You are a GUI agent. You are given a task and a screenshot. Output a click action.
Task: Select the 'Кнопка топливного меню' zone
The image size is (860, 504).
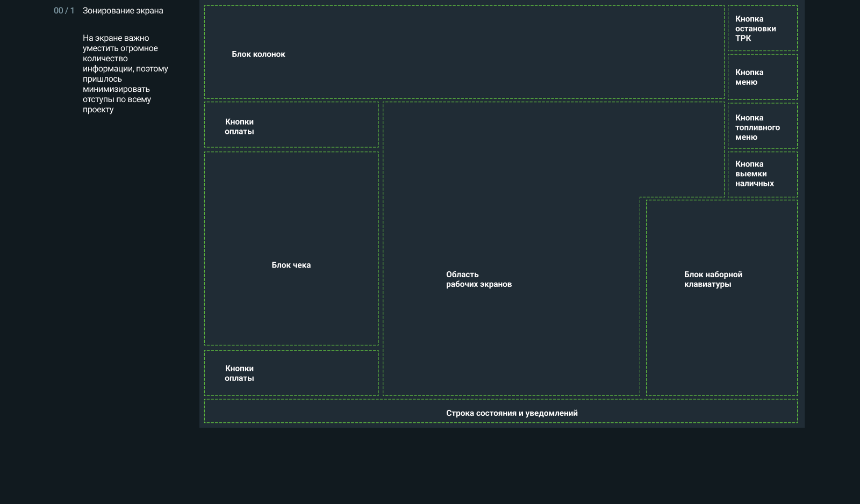[x=762, y=126]
